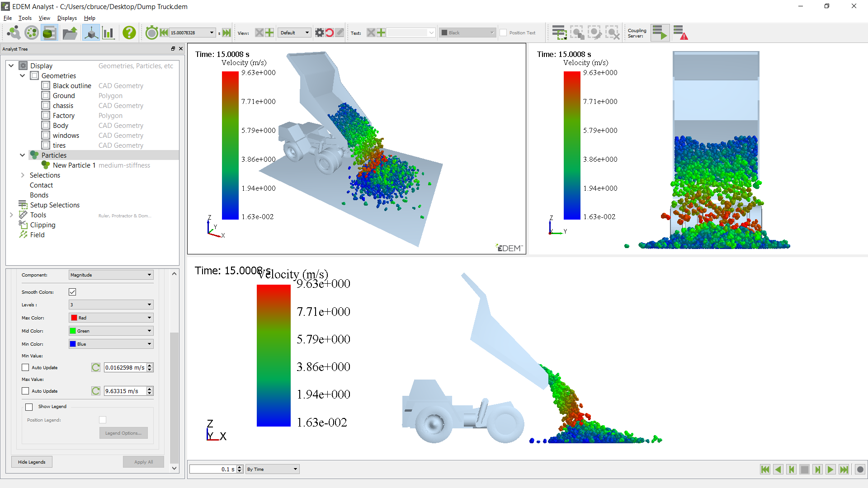The width and height of the screenshot is (868, 488).
Task: Click the Hide Legends button
Action: (x=32, y=462)
